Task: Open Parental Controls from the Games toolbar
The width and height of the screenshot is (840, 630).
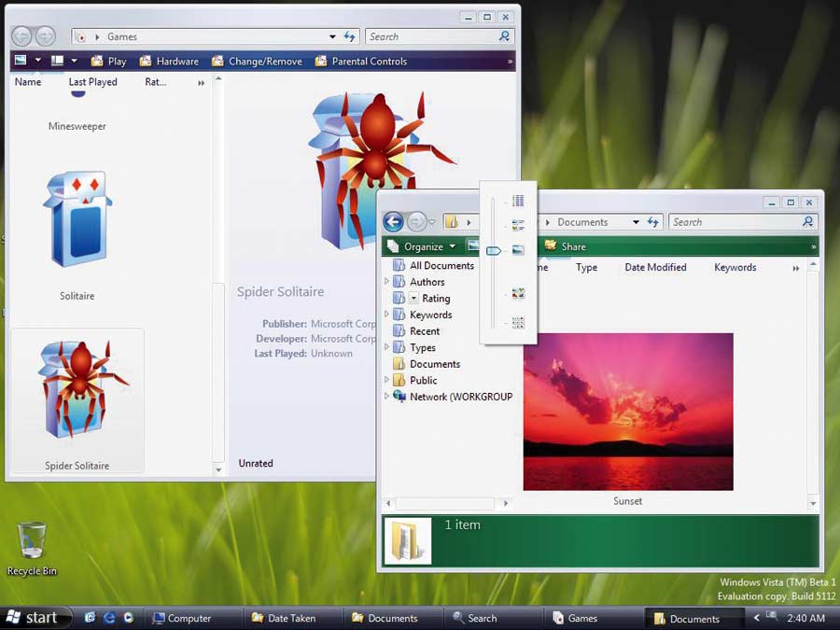Action: click(360, 62)
